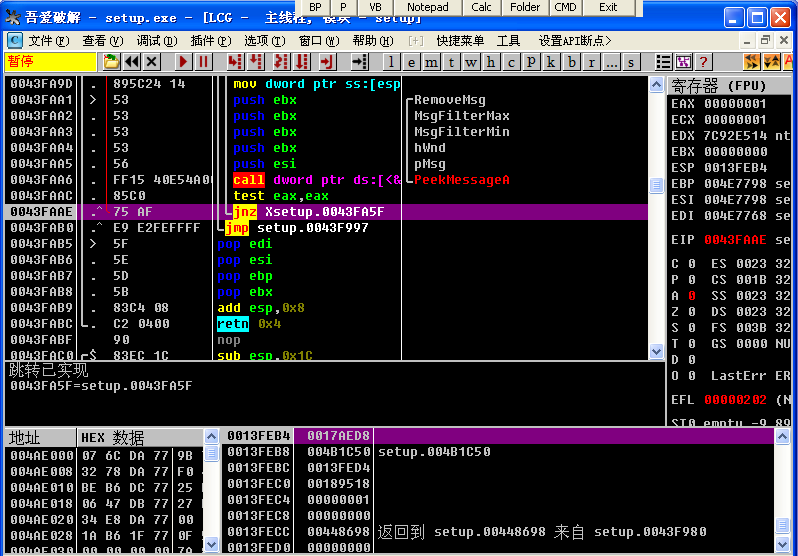This screenshot has width=798, height=556.
Task: Open the 工具 menu
Action: [x=508, y=41]
